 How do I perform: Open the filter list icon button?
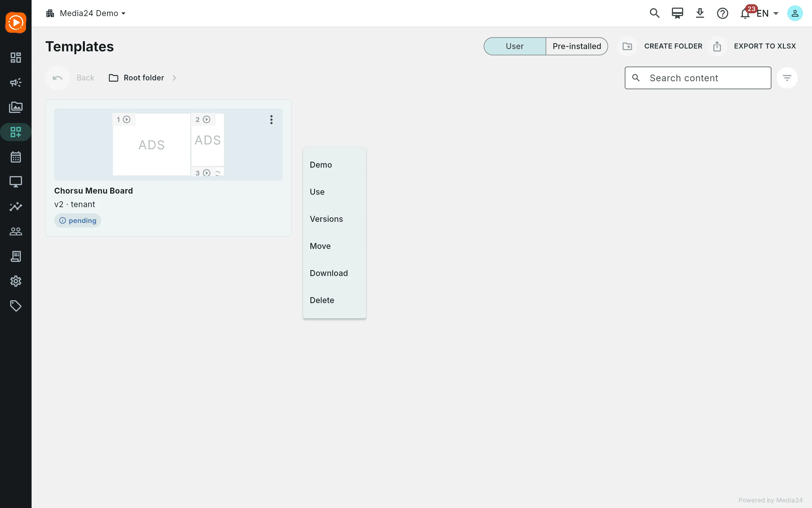pos(787,78)
